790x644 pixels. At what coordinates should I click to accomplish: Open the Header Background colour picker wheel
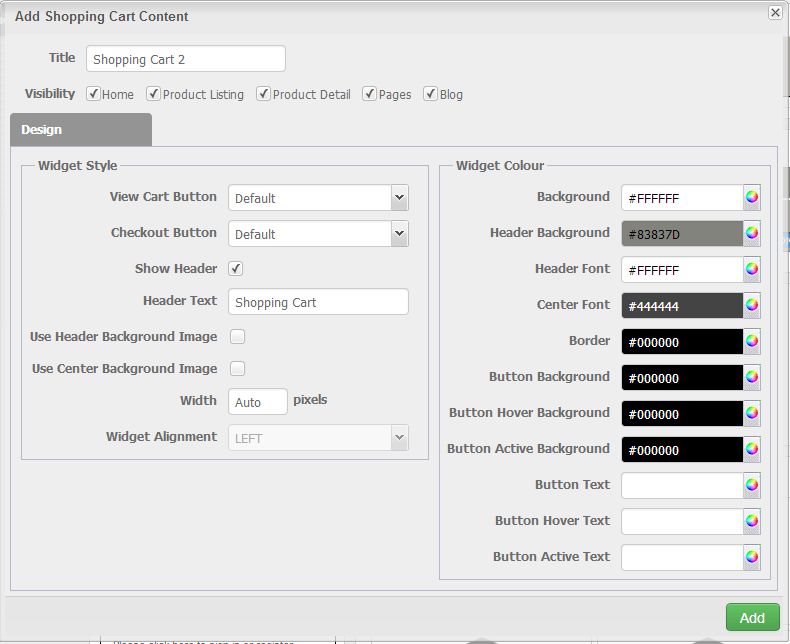752,233
